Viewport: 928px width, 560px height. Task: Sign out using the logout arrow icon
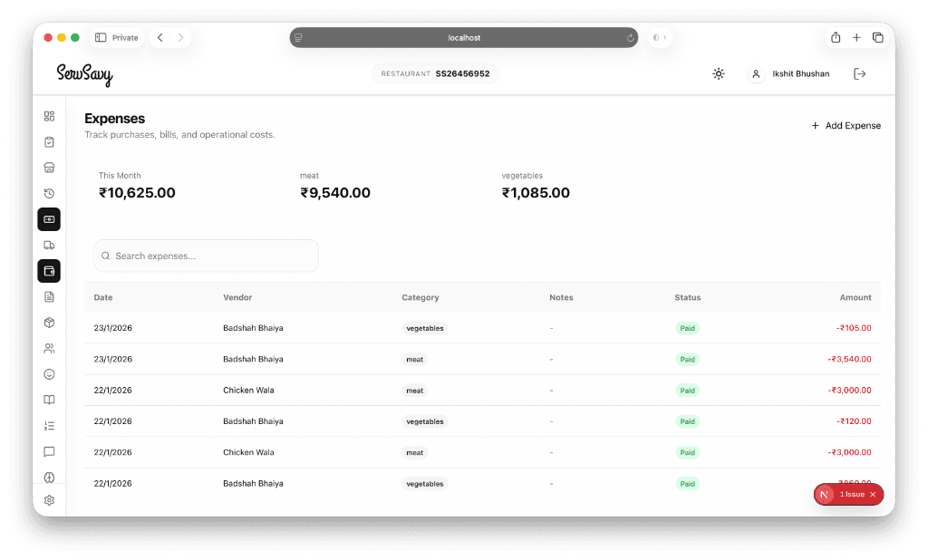(x=859, y=73)
